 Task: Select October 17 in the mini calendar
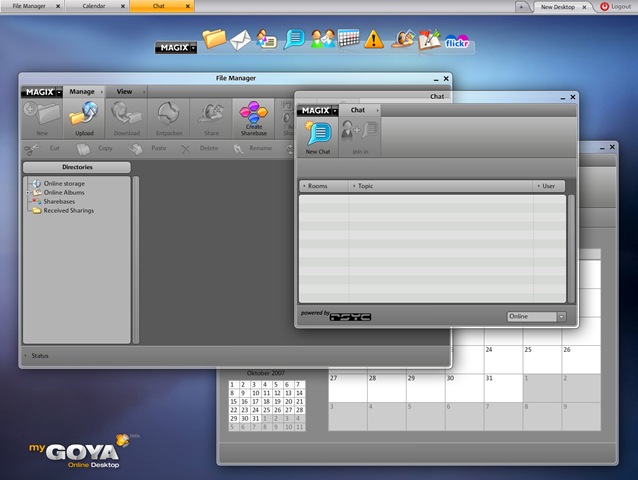(254, 401)
